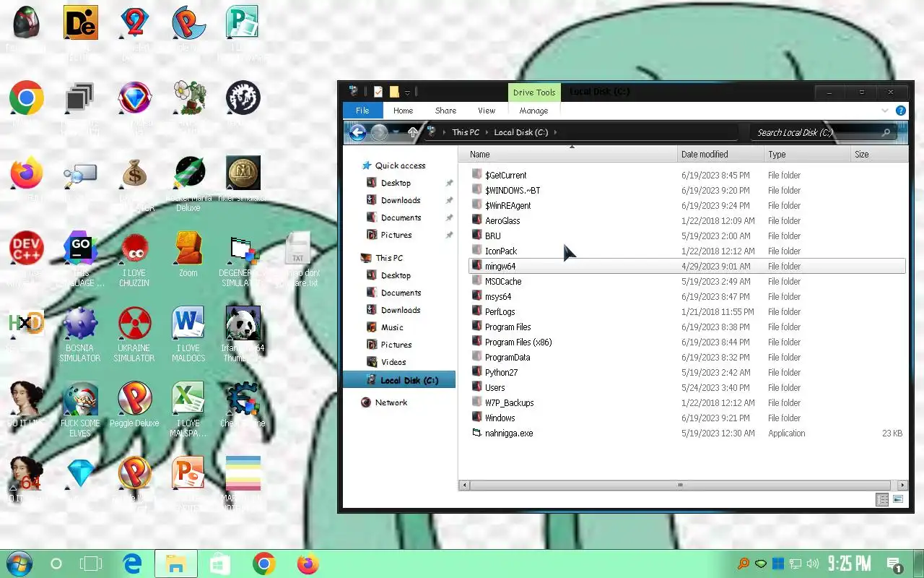Select the I LOVE MALDOCS Word icon
This screenshot has height=578, width=924.
click(188, 324)
